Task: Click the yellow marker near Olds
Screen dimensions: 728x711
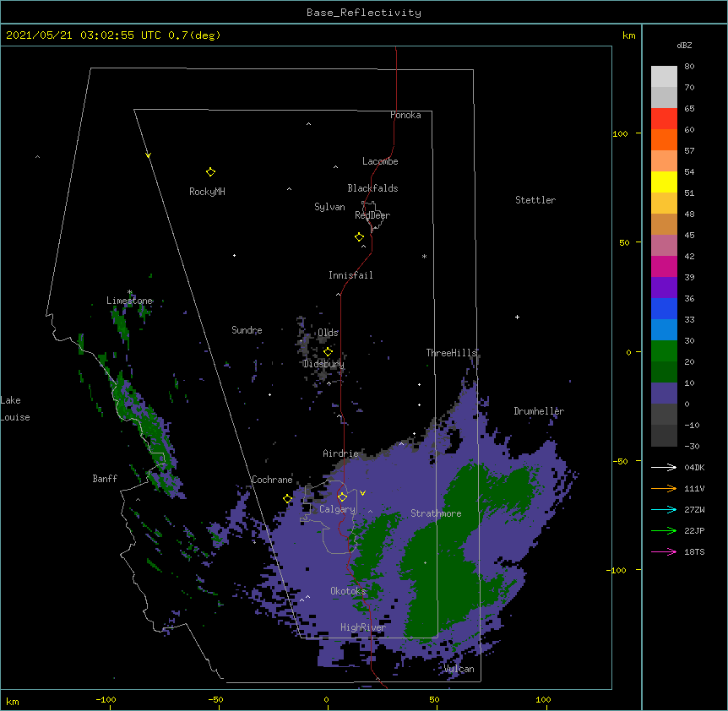Action: click(328, 351)
